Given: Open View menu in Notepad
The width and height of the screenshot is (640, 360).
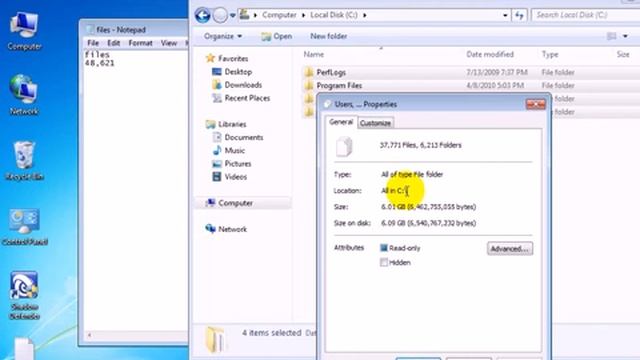Looking at the screenshot, I should 169,43.
